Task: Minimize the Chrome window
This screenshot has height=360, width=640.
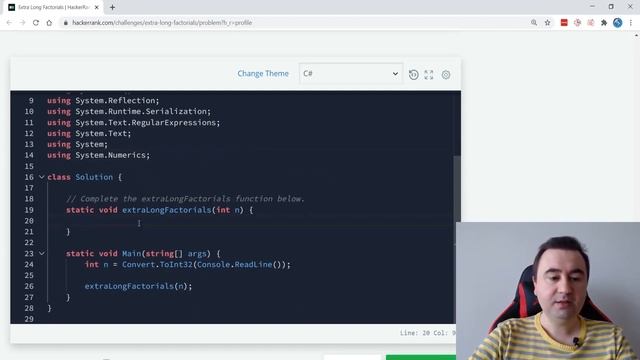Action: coord(592,7)
